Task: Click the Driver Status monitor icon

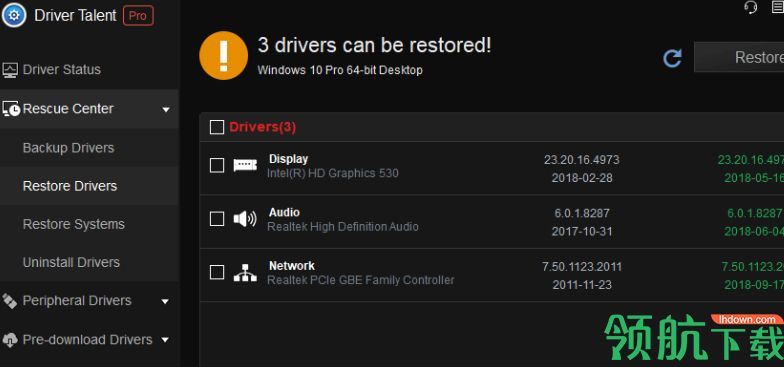Action: [x=10, y=70]
